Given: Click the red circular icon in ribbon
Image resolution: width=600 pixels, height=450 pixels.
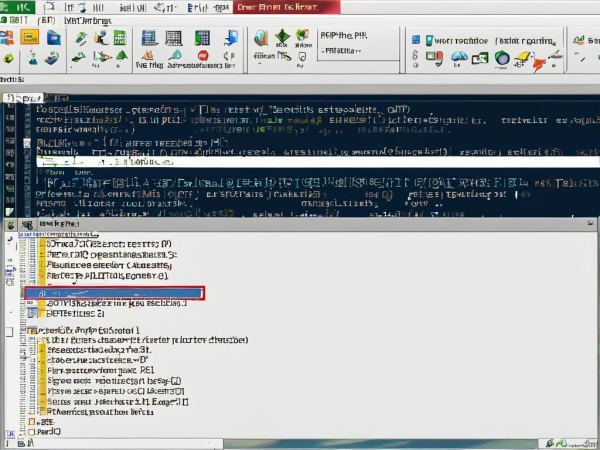Looking at the screenshot, I should pos(203,56).
